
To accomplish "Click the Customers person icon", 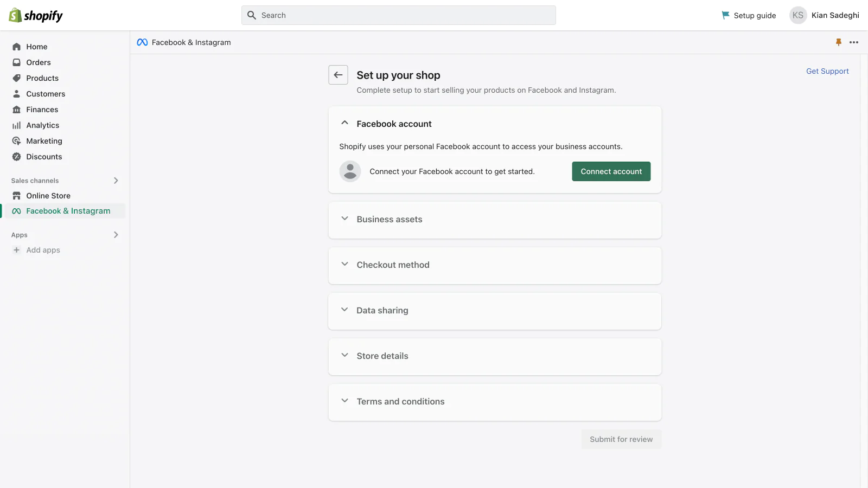I will click(17, 94).
